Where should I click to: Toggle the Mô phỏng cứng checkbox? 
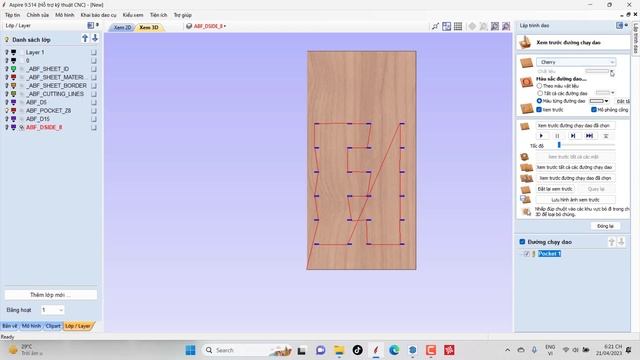click(594, 110)
